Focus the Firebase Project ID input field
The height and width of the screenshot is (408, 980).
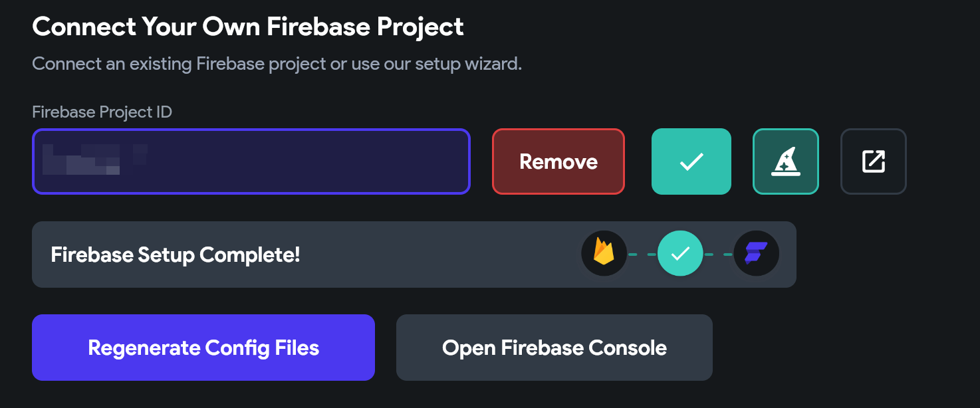(x=251, y=161)
